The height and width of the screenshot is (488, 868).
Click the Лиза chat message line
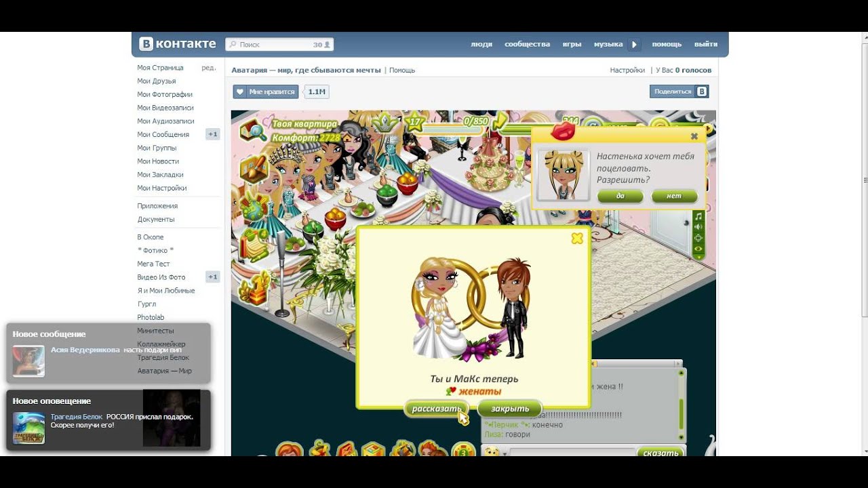(x=507, y=434)
